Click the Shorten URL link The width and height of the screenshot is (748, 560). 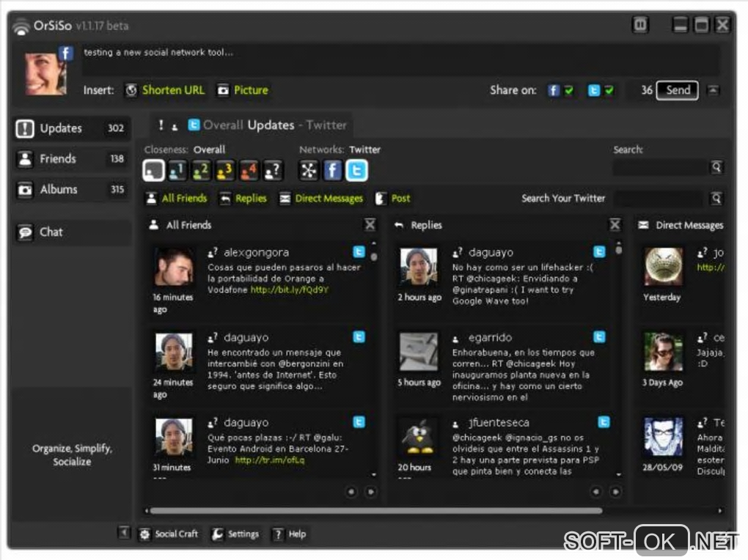[x=173, y=90]
